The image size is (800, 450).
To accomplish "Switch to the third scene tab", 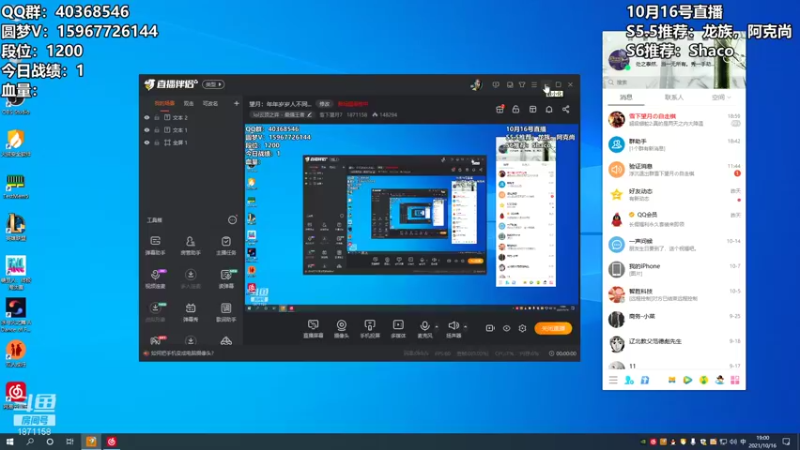I will point(210,104).
